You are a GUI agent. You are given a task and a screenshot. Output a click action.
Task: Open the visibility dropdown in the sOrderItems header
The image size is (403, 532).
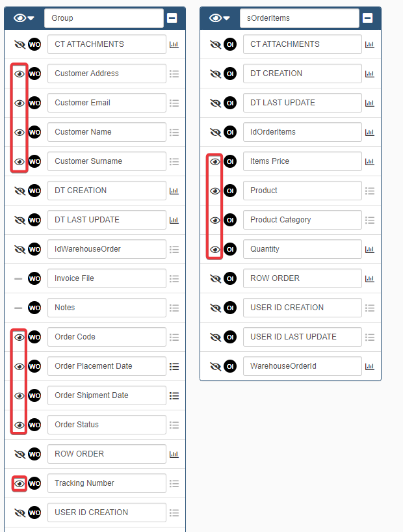tap(219, 18)
